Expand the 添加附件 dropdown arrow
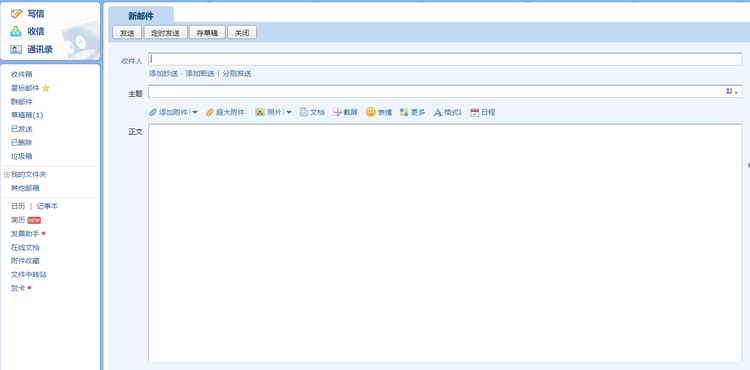Screen dimensions: 750x370 [195, 112]
